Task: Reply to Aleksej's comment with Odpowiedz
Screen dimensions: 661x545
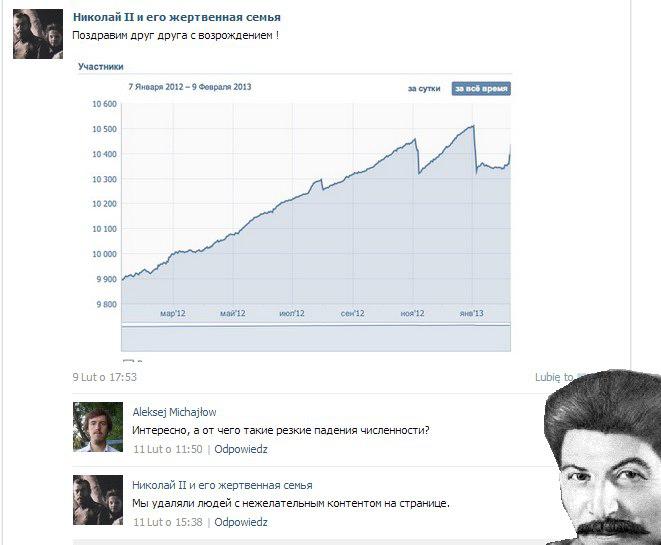Action: coord(241,449)
